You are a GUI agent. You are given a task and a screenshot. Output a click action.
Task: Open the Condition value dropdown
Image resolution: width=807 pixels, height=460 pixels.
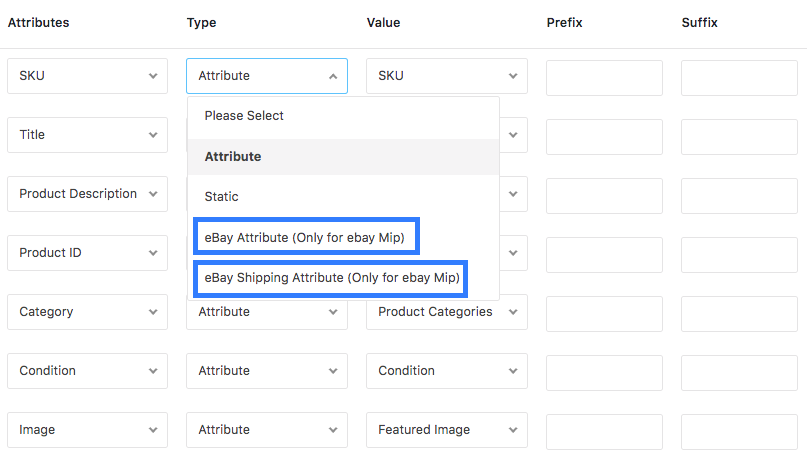pos(447,371)
